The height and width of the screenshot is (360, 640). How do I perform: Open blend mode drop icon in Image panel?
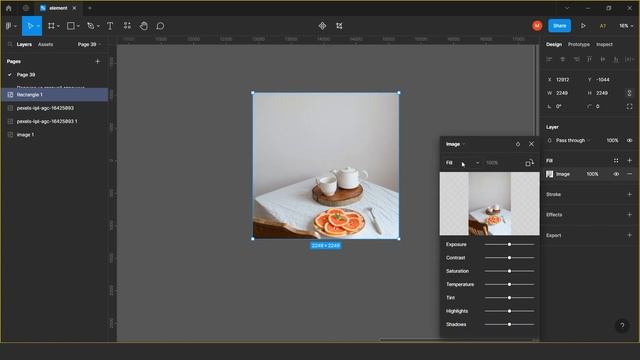pos(518,144)
